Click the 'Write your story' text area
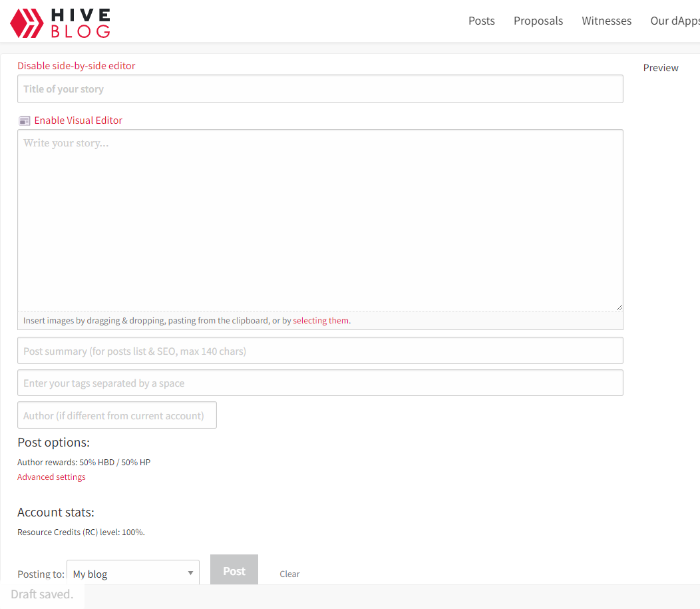The width and height of the screenshot is (700, 609). [320, 220]
